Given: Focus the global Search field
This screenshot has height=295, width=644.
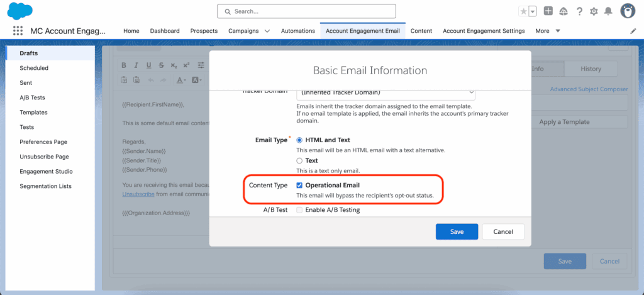Looking at the screenshot, I should (x=306, y=11).
